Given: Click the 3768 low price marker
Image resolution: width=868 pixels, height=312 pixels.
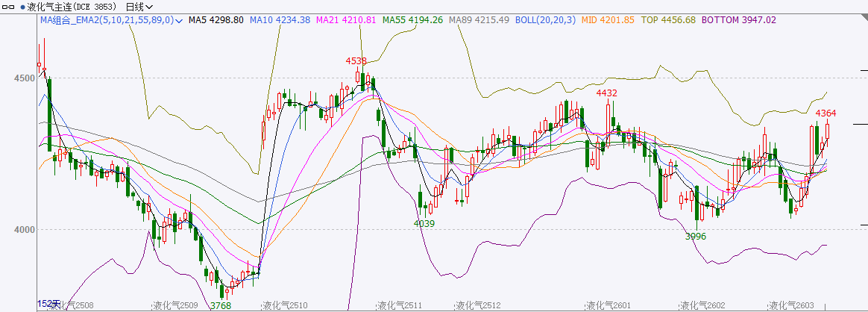Looking at the screenshot, I should pos(220,305).
